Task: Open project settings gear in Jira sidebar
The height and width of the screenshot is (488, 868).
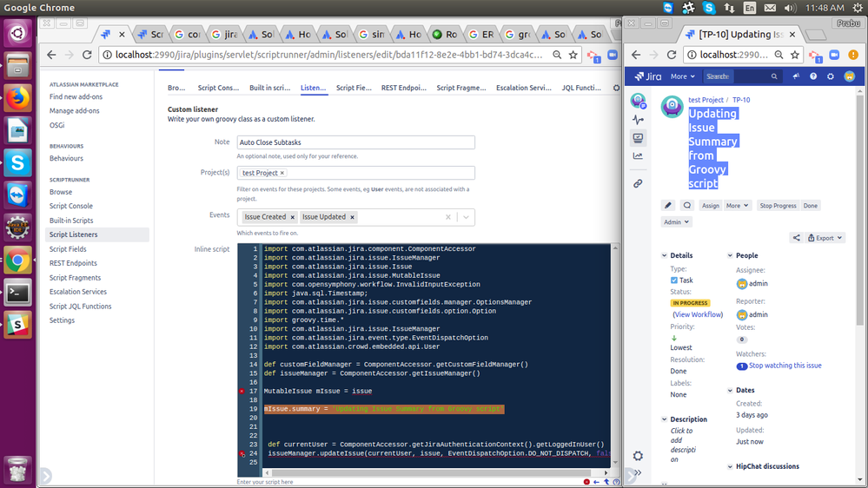Action: pyautogui.click(x=639, y=456)
